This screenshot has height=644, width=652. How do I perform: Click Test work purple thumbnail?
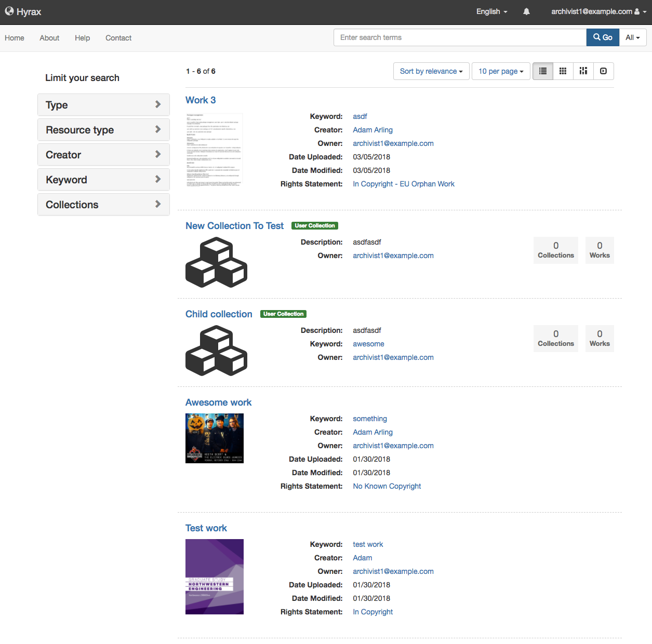point(215,576)
